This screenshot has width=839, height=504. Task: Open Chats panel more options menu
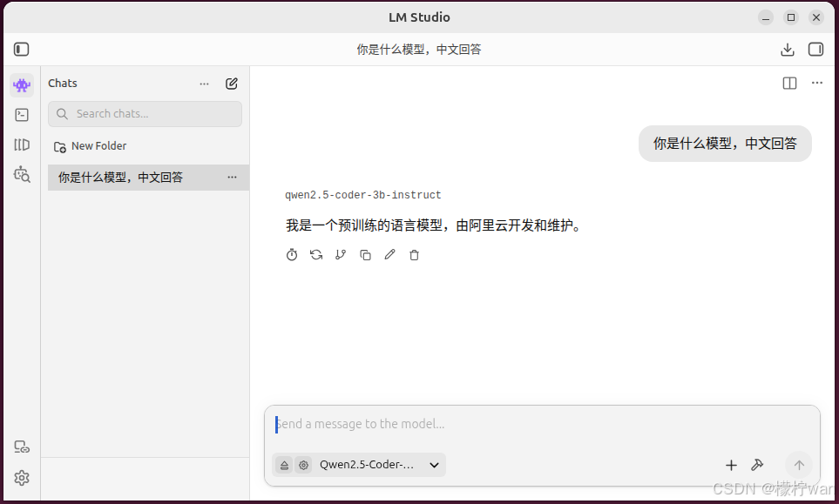point(205,84)
